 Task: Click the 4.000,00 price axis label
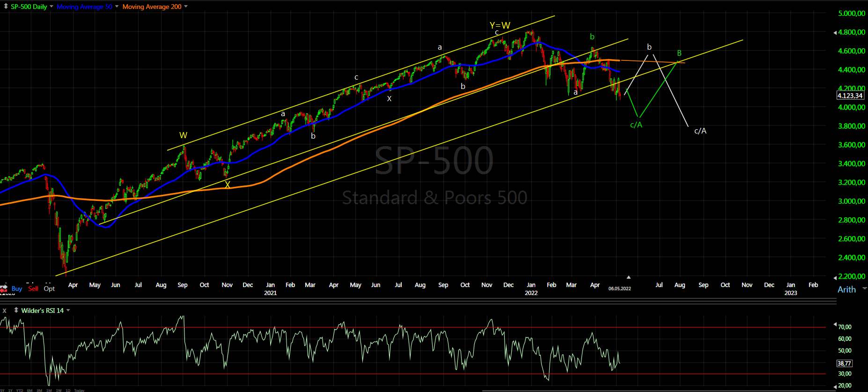(x=852, y=107)
